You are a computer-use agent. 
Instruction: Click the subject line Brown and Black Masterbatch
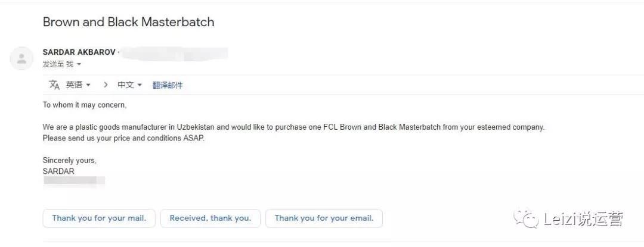tap(129, 21)
